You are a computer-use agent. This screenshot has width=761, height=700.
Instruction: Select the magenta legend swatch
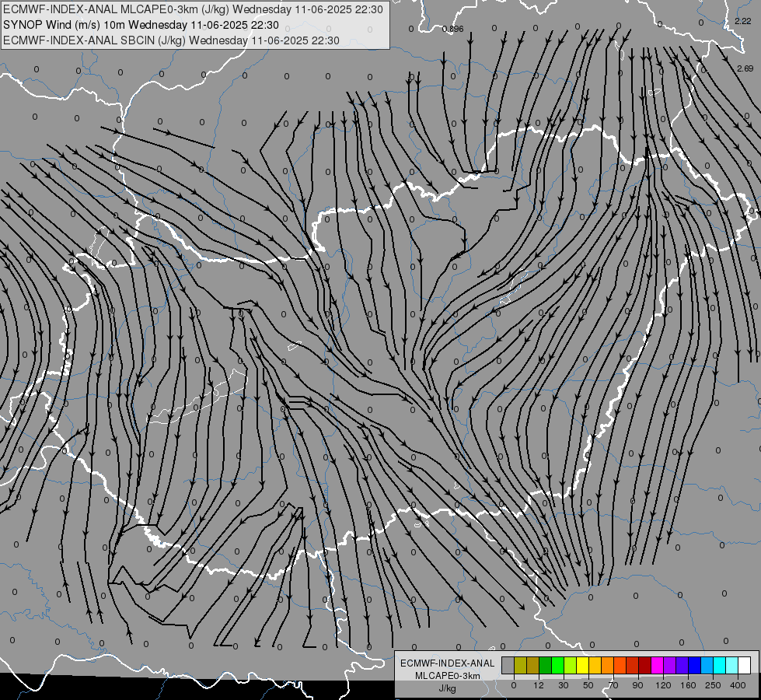click(657, 665)
